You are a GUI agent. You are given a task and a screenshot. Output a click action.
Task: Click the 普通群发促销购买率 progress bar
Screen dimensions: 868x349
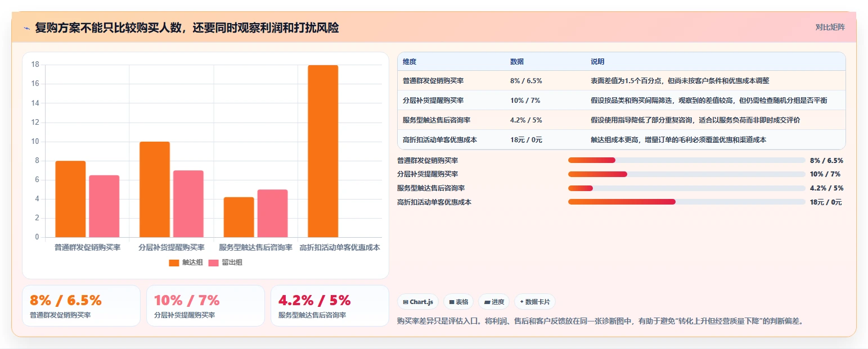pos(686,160)
